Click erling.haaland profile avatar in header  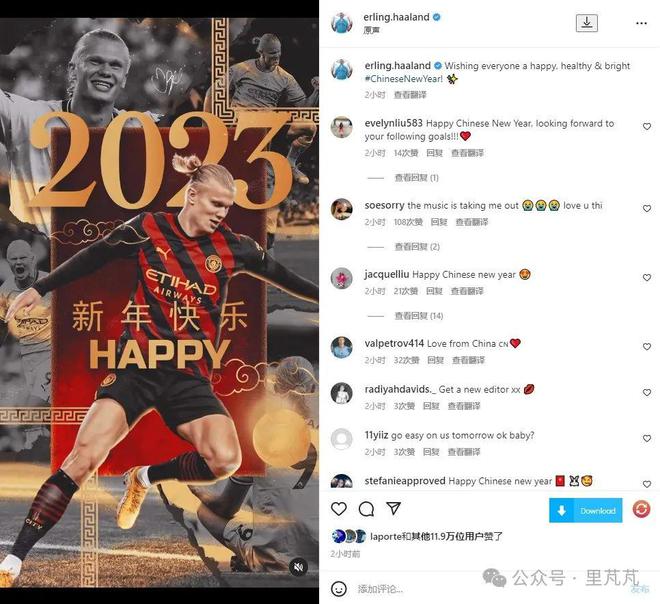pyautogui.click(x=341, y=23)
